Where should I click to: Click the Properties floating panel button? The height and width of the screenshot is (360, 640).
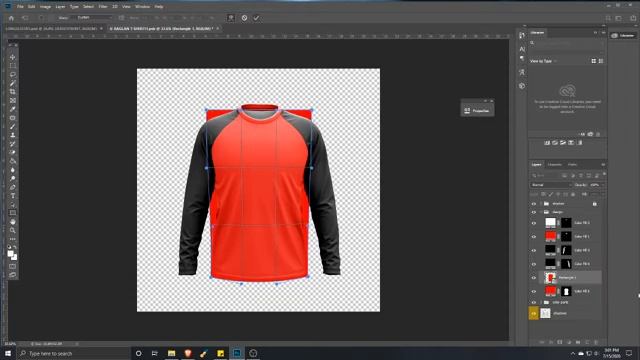coord(477,111)
